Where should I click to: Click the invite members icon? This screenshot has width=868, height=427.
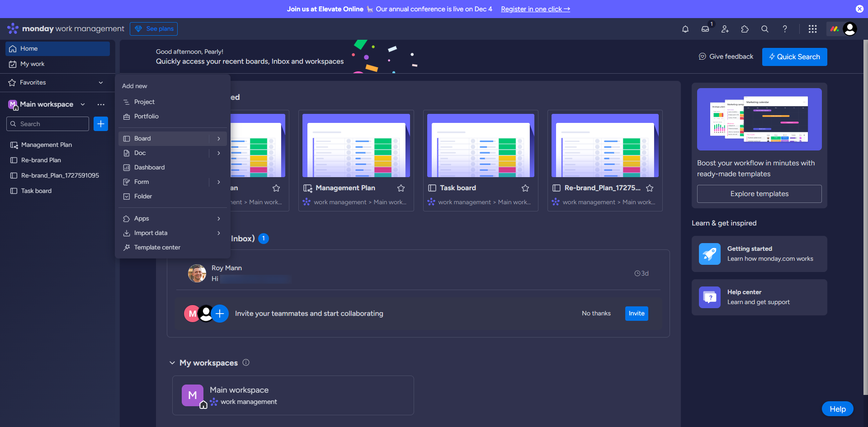725,29
